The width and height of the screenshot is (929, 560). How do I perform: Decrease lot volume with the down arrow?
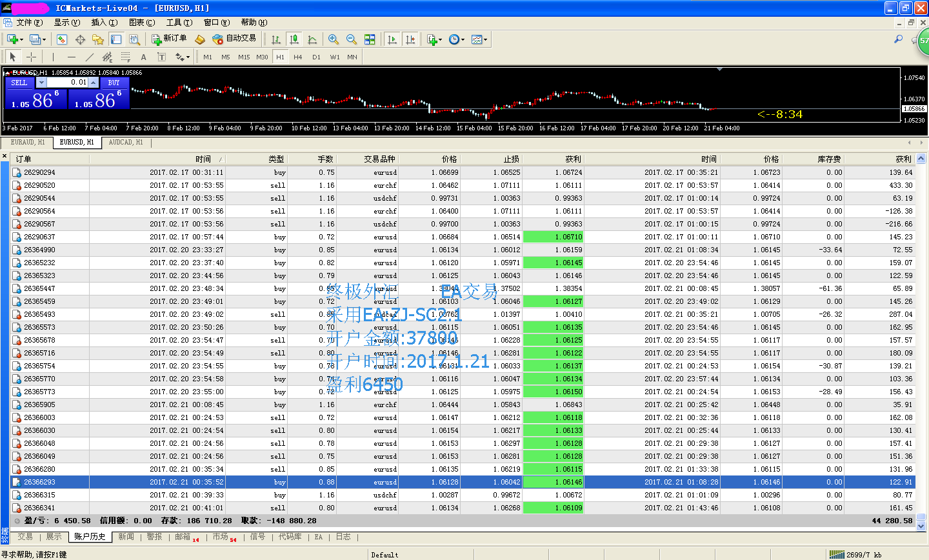(41, 83)
